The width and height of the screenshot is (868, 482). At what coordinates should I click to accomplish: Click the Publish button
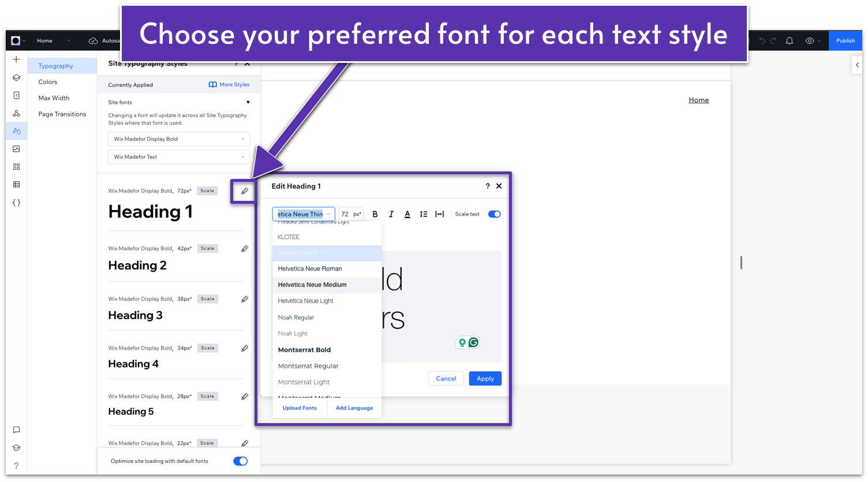coord(845,41)
